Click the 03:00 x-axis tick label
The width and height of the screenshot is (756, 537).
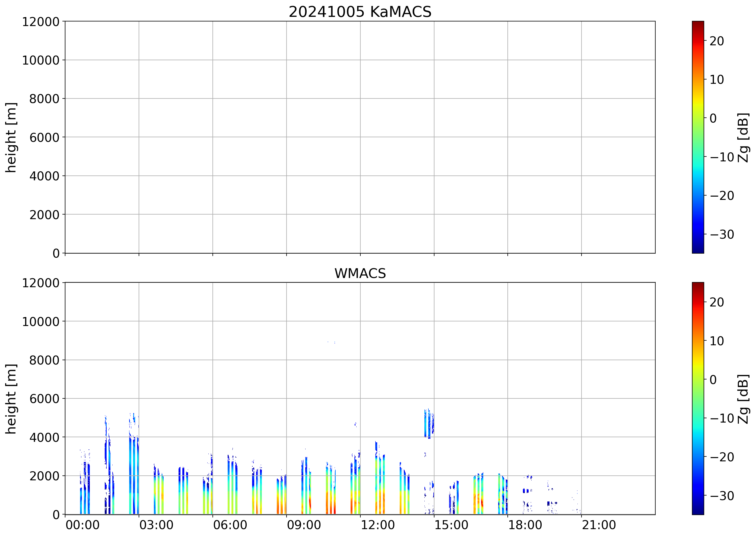(156, 525)
